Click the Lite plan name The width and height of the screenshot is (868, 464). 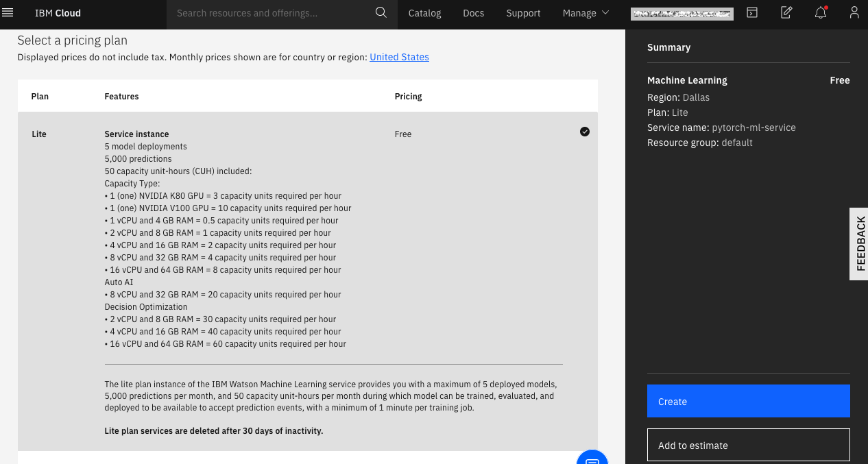pyautogui.click(x=39, y=134)
